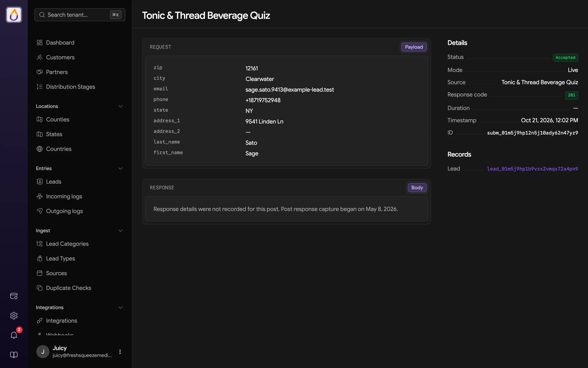Click the Lead Types bag icon

[40, 258]
